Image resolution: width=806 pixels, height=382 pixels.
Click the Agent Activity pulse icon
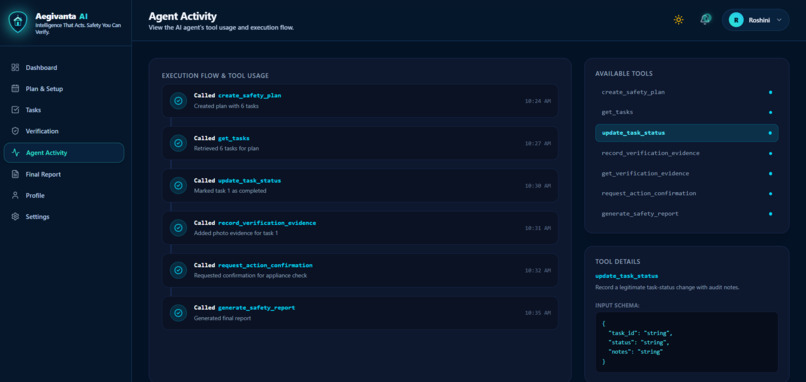tap(15, 153)
